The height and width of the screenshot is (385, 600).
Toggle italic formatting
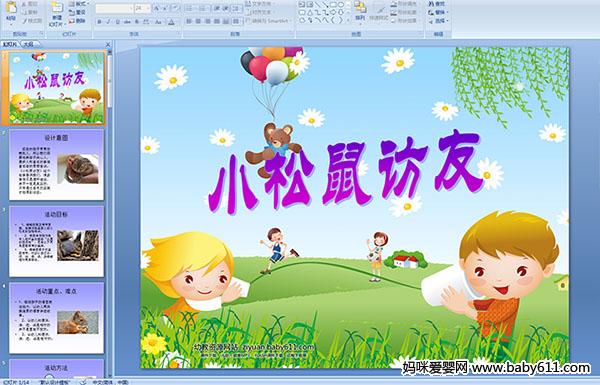(x=108, y=22)
